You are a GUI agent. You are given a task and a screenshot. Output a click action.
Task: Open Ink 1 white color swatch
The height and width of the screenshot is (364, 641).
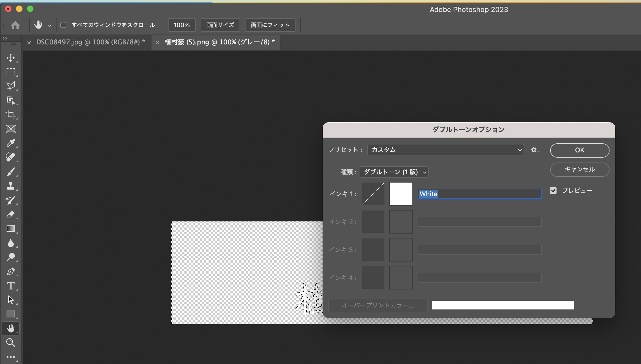coord(401,194)
